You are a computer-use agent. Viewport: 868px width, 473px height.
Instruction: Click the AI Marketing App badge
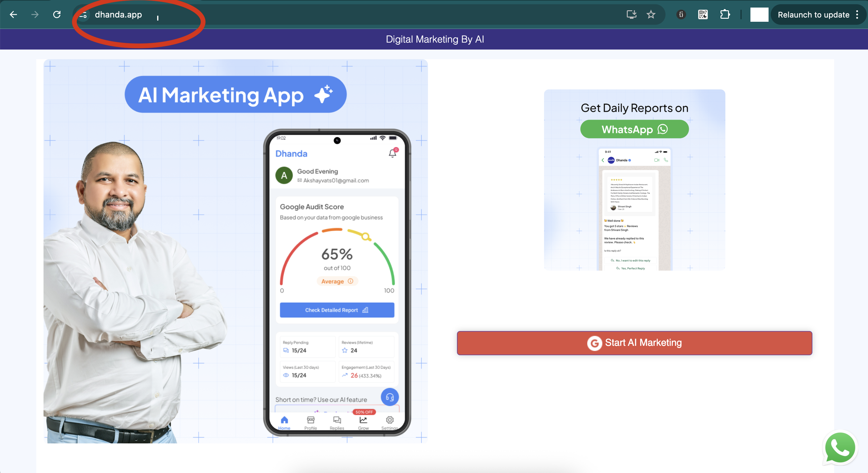point(235,95)
